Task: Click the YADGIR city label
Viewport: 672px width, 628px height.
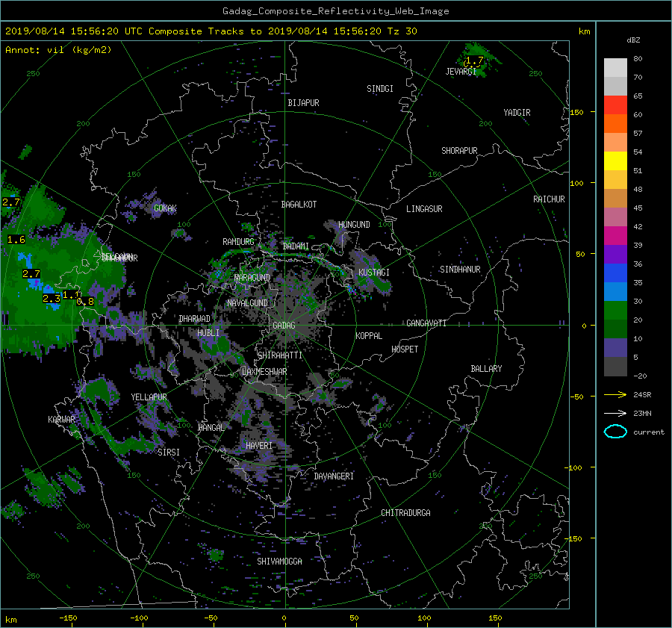Action: pyautogui.click(x=517, y=113)
